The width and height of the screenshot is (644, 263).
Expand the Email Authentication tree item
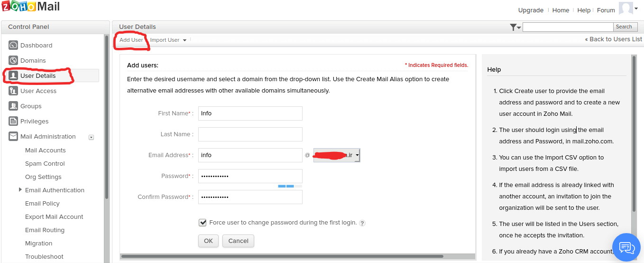[20, 190]
